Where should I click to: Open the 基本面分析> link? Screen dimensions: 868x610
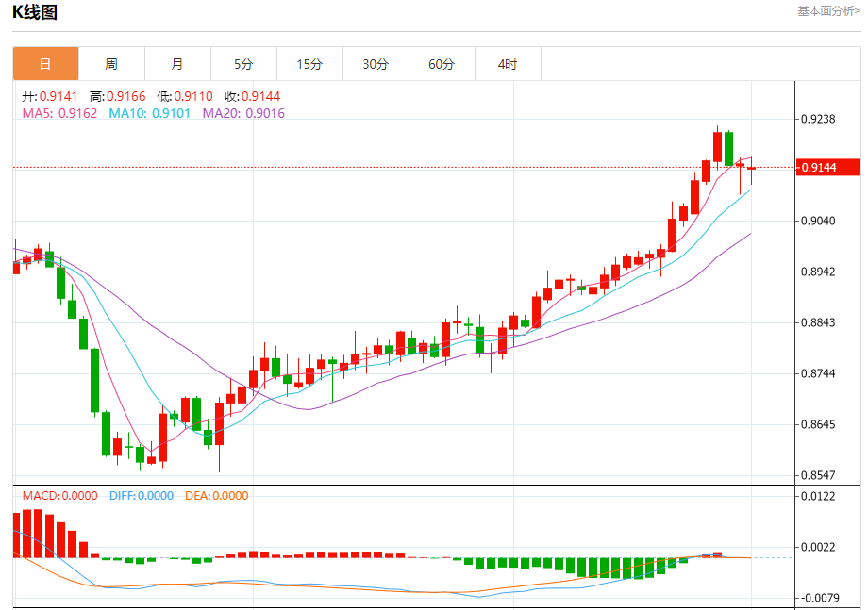coord(828,11)
